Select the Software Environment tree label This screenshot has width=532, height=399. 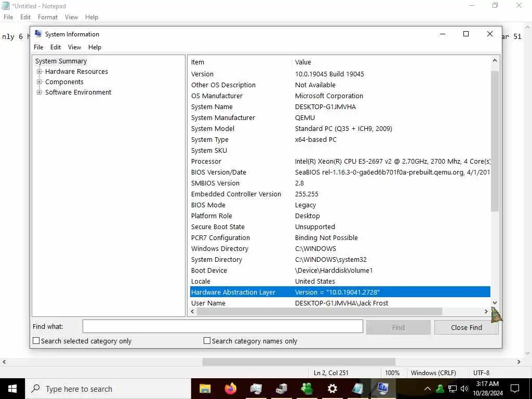click(x=78, y=92)
